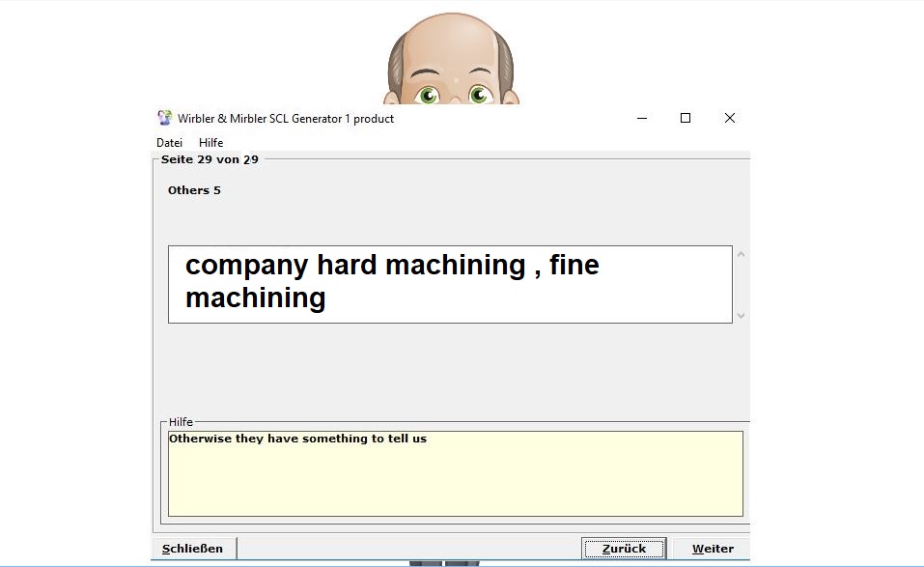Image resolution: width=924 pixels, height=567 pixels.
Task: Click the Wirbler & Mirbler app icon in title bar
Action: click(x=164, y=118)
